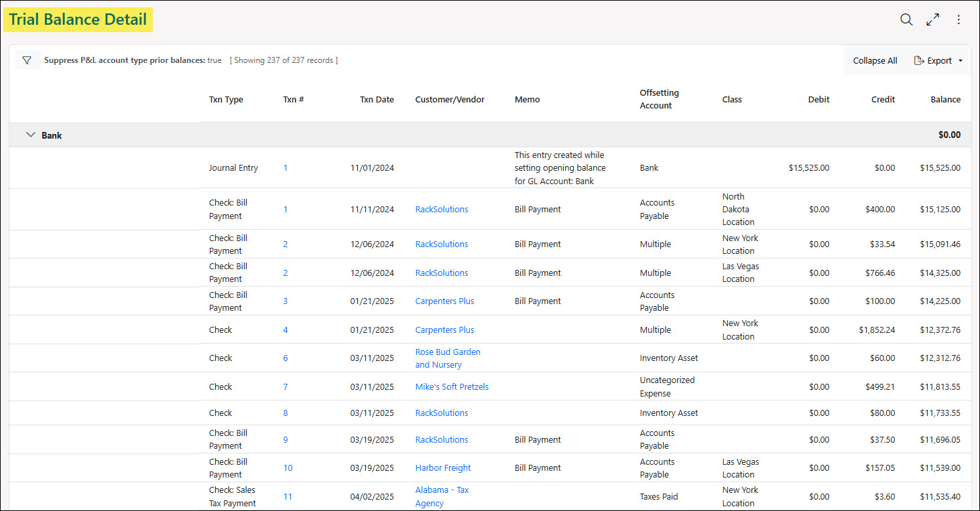Open Harbor Freight vendor link
This screenshot has height=511, width=980.
pos(443,467)
